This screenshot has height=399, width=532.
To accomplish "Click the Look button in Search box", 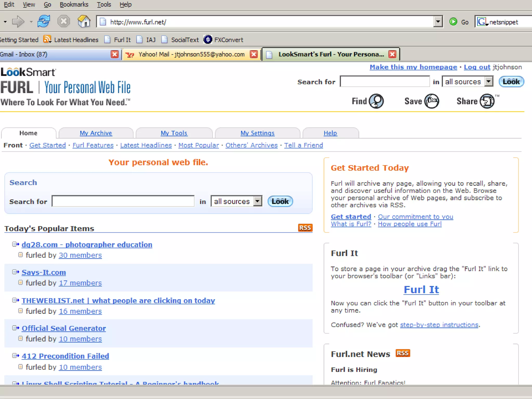I will (280, 201).
